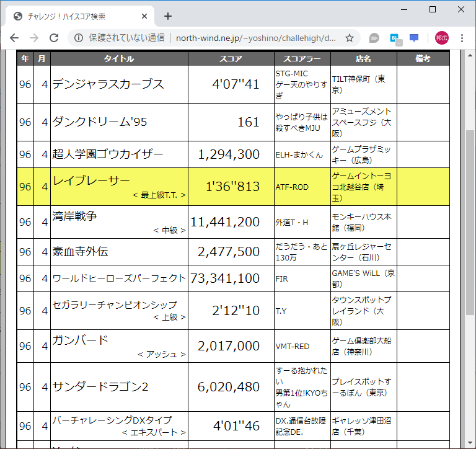Select title デンジャラスカーブス
The height and width of the screenshot is (449, 476).
click(108, 84)
